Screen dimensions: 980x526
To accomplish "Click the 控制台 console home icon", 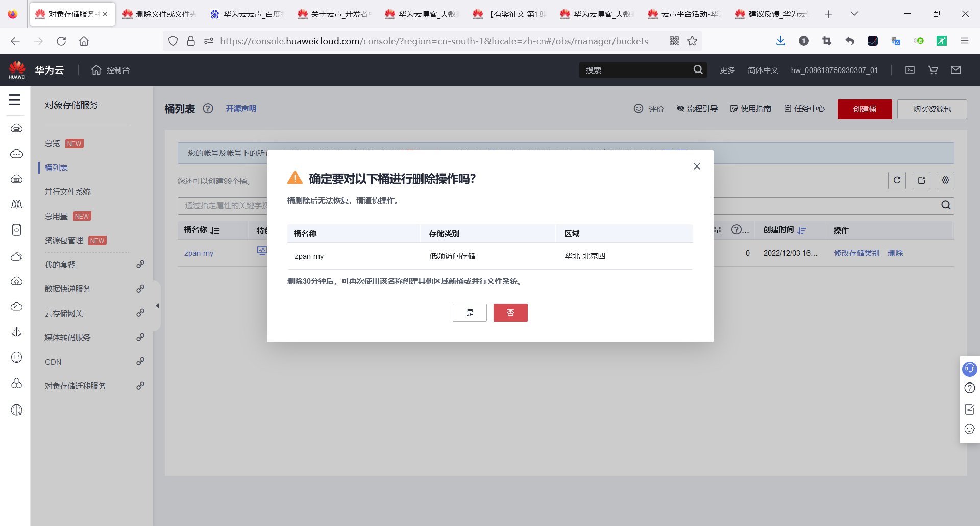I will (x=96, y=70).
